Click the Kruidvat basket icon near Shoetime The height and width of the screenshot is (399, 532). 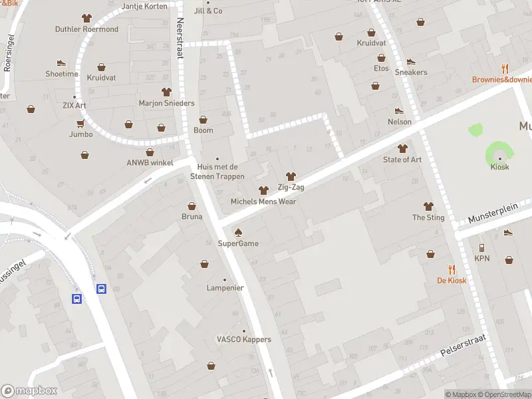[101, 67]
